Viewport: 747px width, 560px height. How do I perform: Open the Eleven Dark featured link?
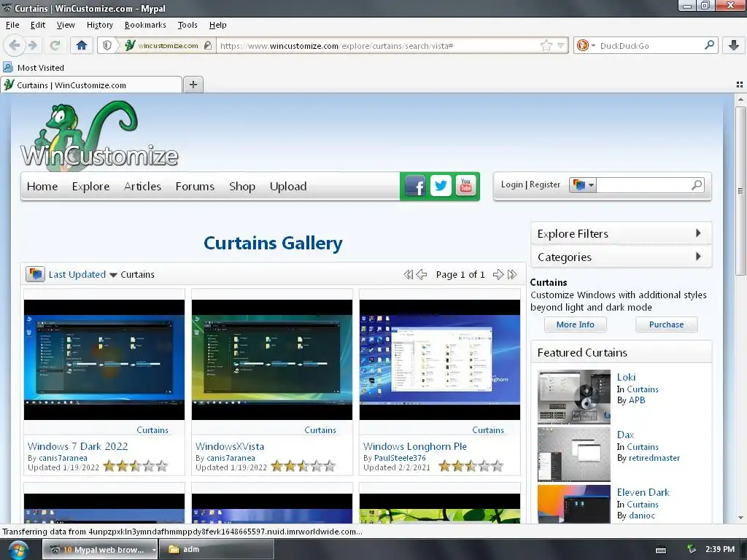tap(643, 492)
